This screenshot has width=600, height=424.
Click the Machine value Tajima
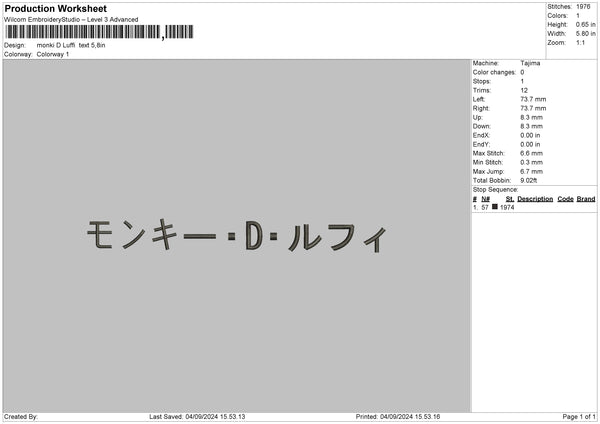click(x=530, y=63)
